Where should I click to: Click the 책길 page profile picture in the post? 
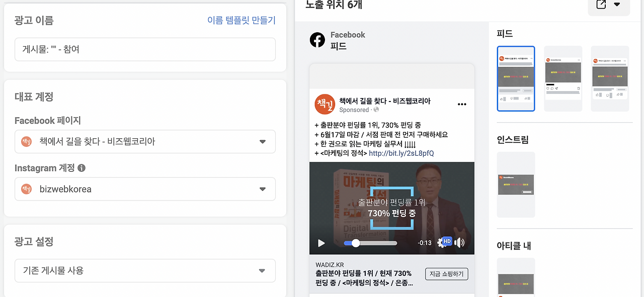click(324, 104)
